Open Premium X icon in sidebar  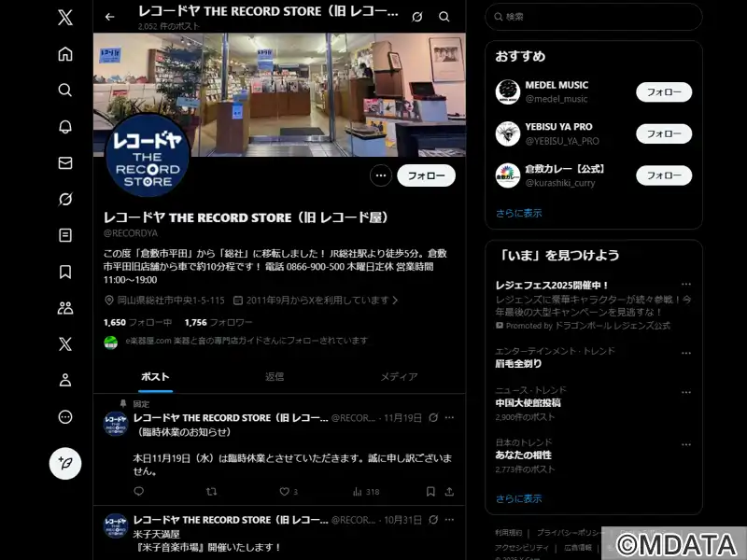coord(65,344)
